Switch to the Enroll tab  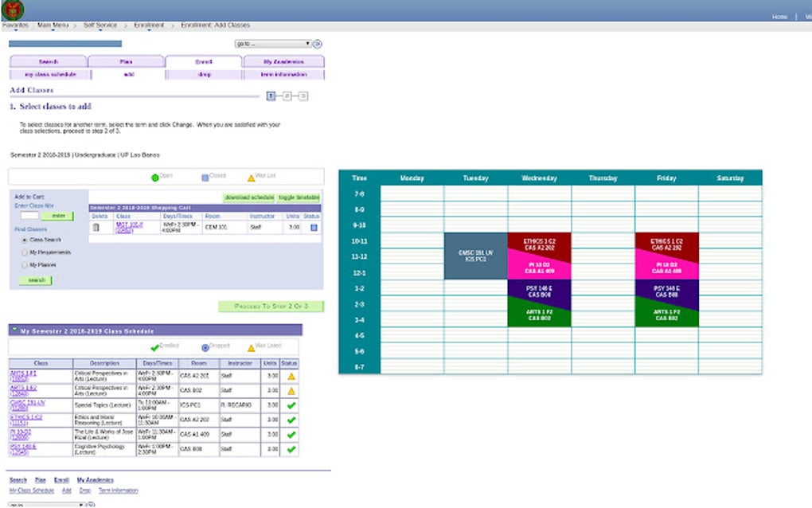(203, 61)
